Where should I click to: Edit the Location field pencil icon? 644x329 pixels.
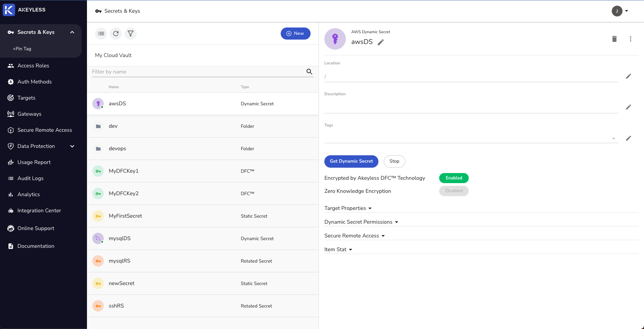[x=629, y=76]
